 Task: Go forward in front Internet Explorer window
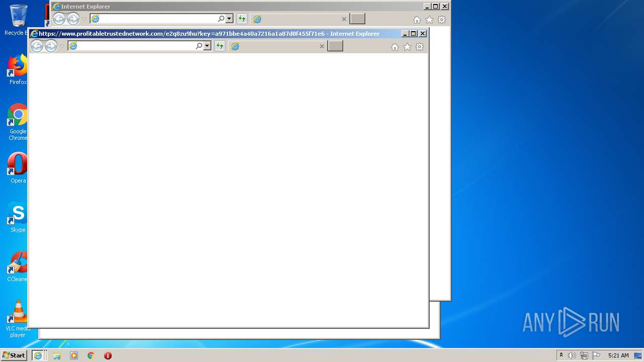pyautogui.click(x=51, y=46)
